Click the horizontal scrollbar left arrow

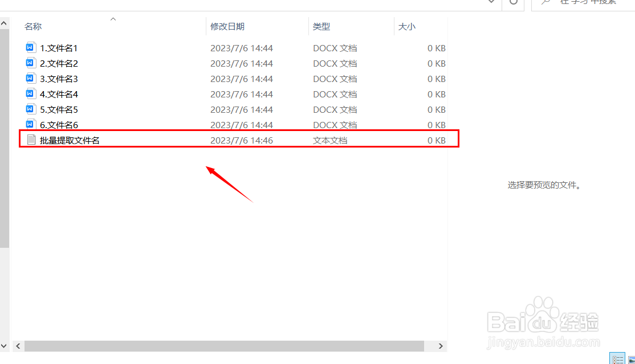(18, 346)
